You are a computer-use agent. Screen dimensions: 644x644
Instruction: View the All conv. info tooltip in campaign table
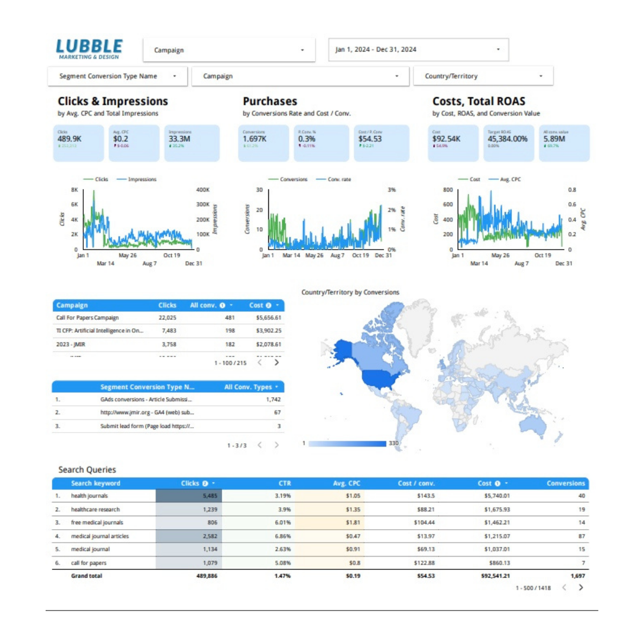[x=223, y=305]
